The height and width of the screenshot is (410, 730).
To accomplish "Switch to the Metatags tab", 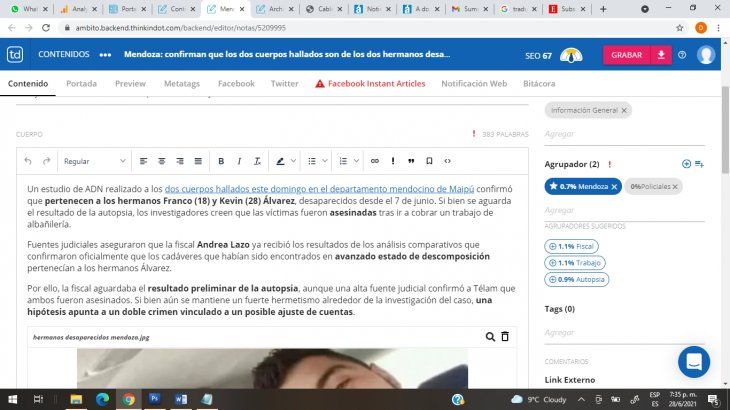I will tap(181, 84).
